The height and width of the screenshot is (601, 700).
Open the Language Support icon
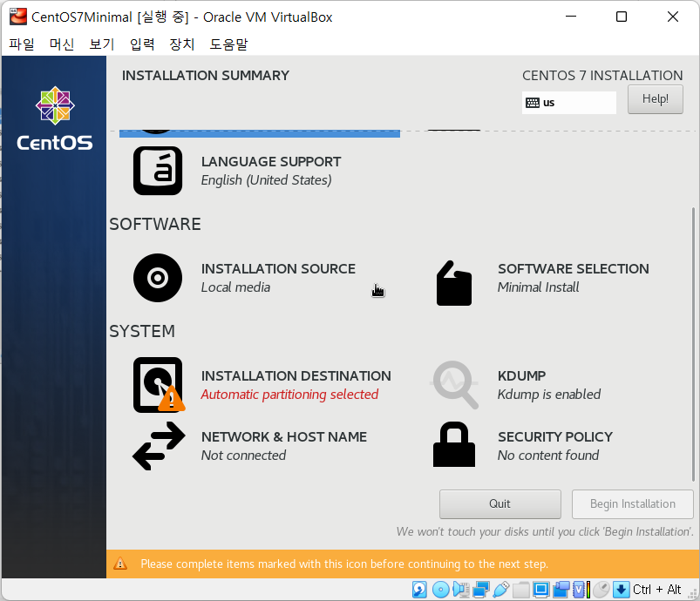(158, 171)
